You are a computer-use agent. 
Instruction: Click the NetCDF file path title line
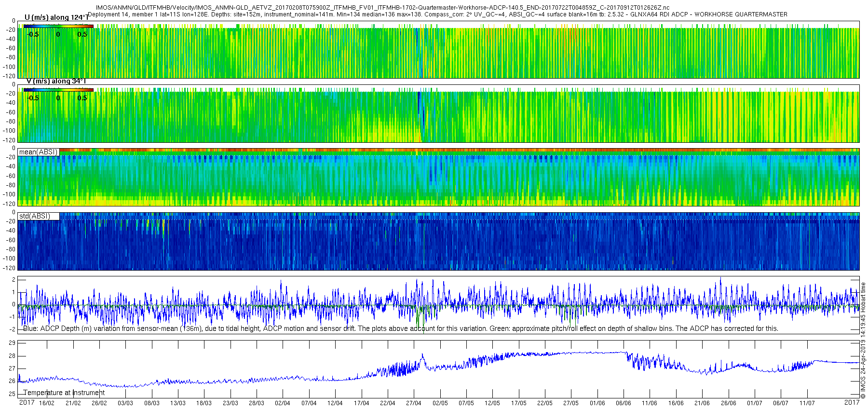[x=382, y=8]
